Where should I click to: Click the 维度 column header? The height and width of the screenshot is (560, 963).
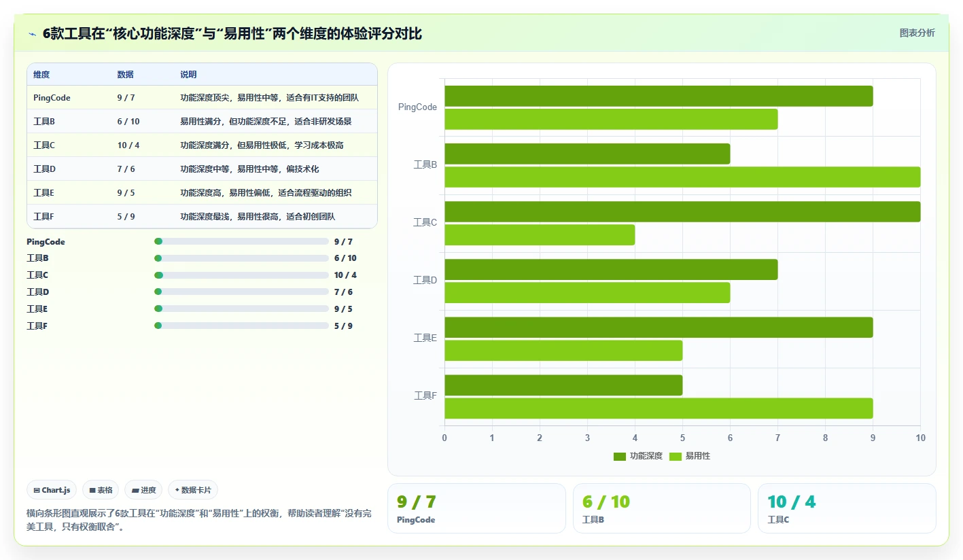41,75
